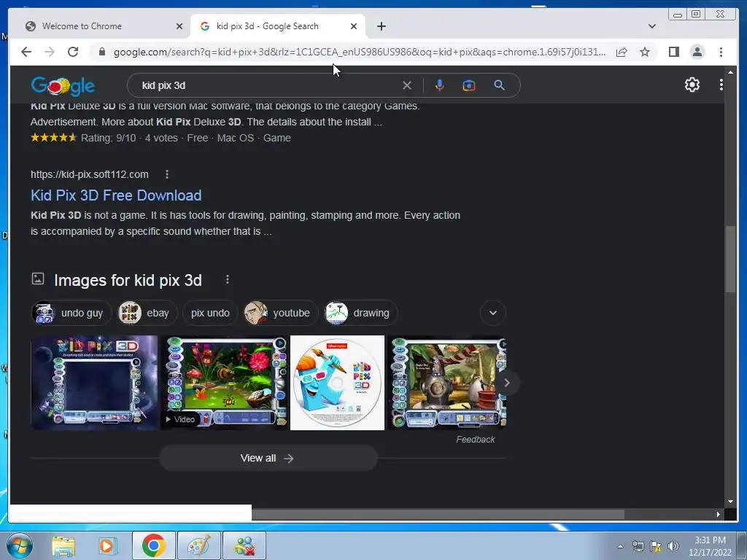Open the Kid Pix 3D CD disc thumbnail

click(x=337, y=383)
